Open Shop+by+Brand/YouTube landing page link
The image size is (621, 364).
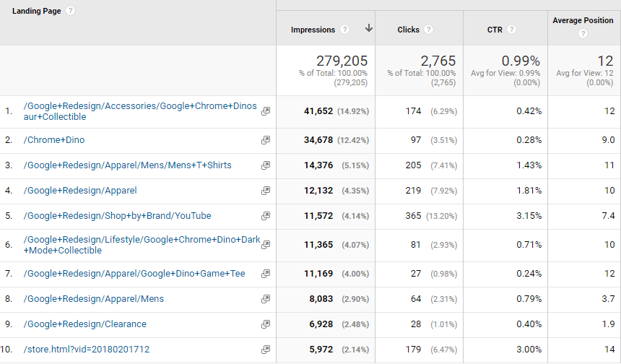pos(117,216)
